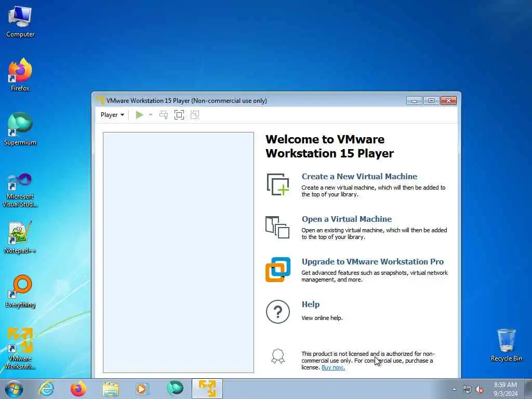Click the Unity mode toolbar icon
Screen dimensions: 532x399
pos(195,115)
